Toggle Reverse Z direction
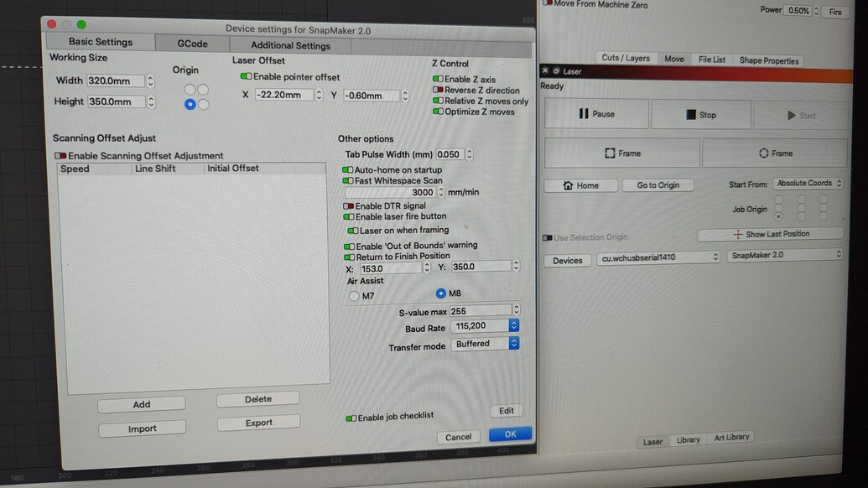Image resolution: width=868 pixels, height=488 pixels. click(x=438, y=90)
